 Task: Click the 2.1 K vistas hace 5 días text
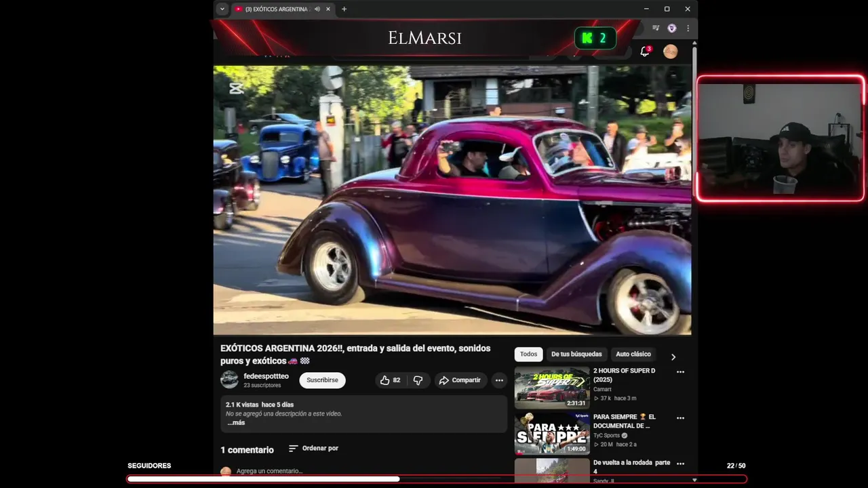coord(260,405)
